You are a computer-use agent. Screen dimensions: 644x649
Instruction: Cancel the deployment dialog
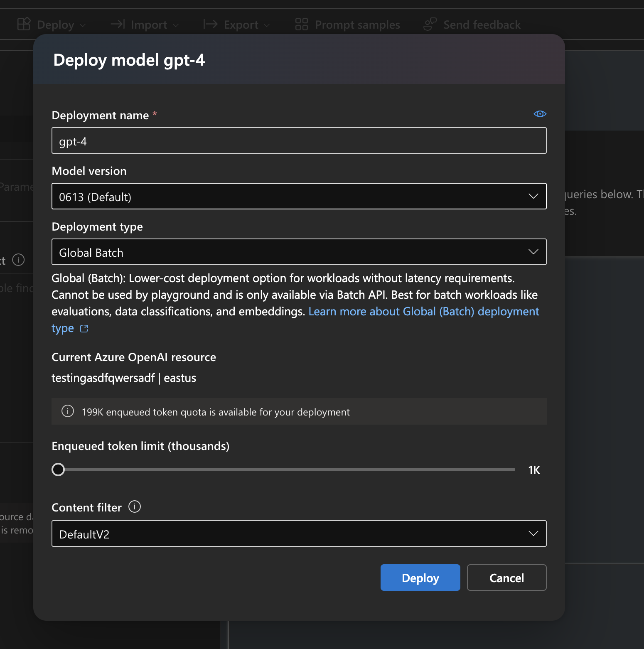pyautogui.click(x=506, y=578)
